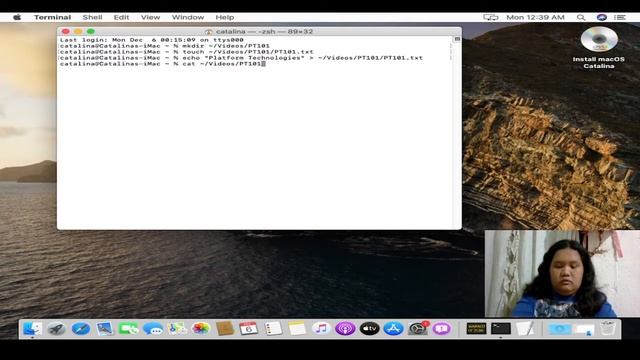Click the Terminal icon in the Dock
Screen dimensions: 640x360
coord(501,329)
